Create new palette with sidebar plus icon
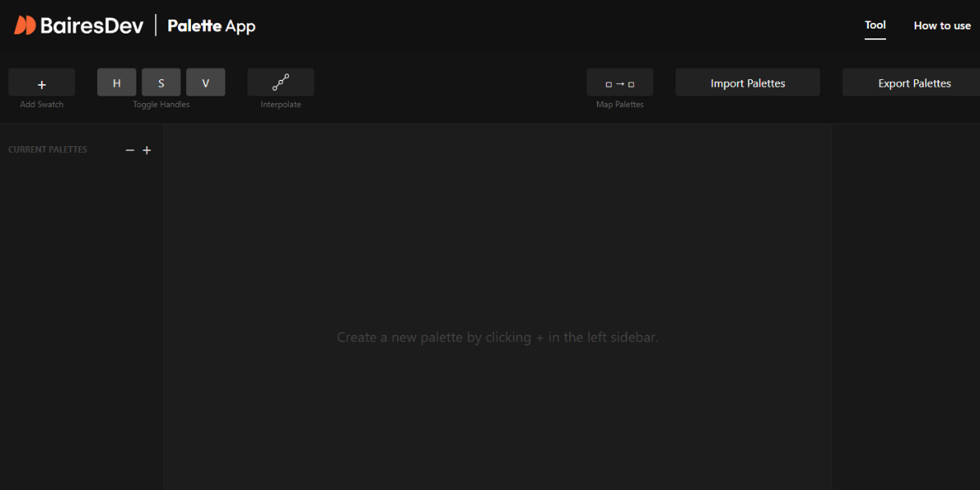The width and height of the screenshot is (980, 490). coord(147,150)
